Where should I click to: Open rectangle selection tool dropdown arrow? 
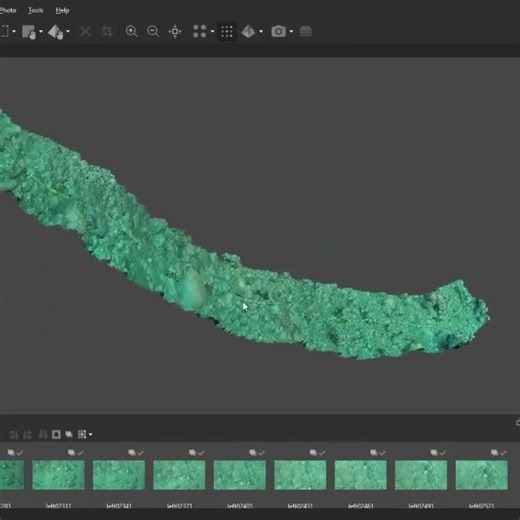14,32
